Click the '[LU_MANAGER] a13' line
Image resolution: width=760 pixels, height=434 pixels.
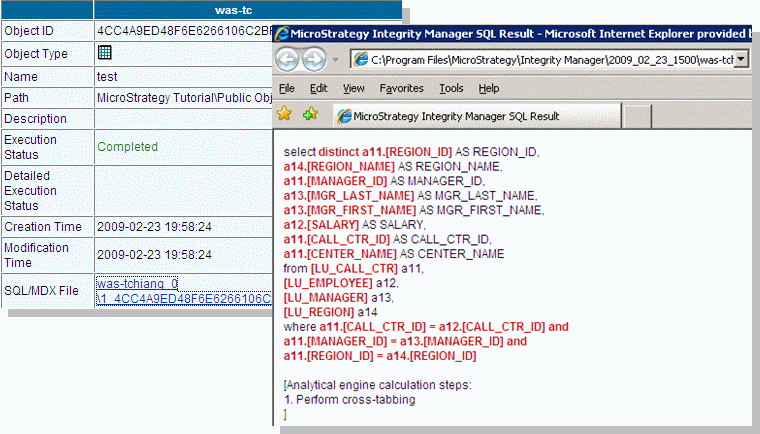[x=339, y=297]
